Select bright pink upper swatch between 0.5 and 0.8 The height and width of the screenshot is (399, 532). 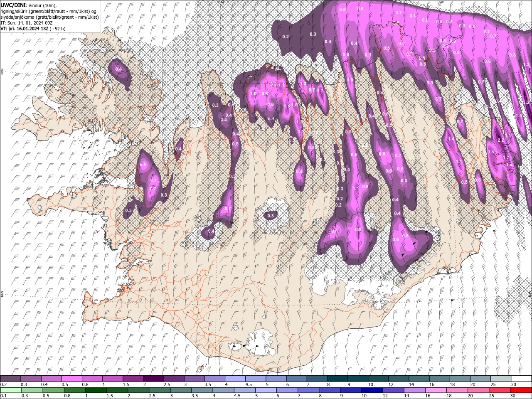click(x=71, y=379)
